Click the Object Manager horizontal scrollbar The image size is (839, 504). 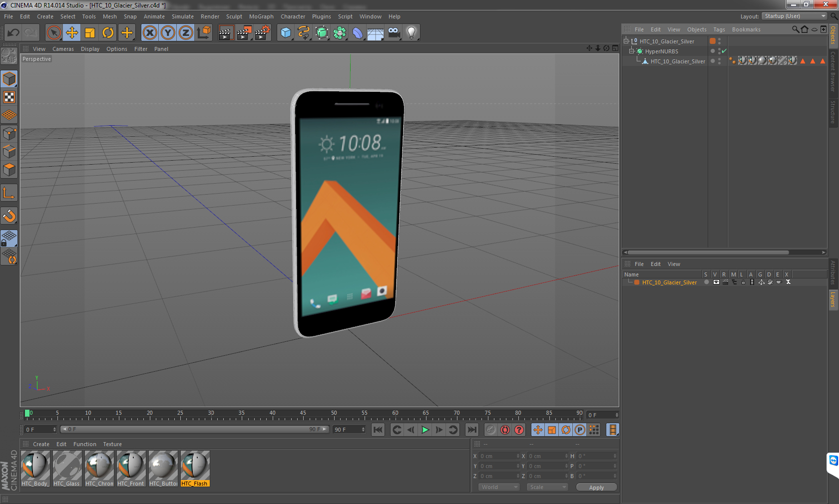click(708, 252)
